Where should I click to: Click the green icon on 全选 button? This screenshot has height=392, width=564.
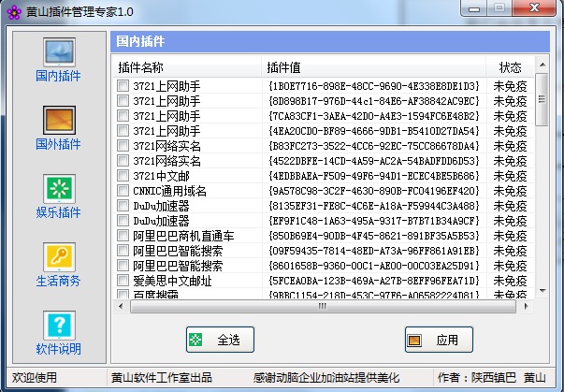[195, 340]
